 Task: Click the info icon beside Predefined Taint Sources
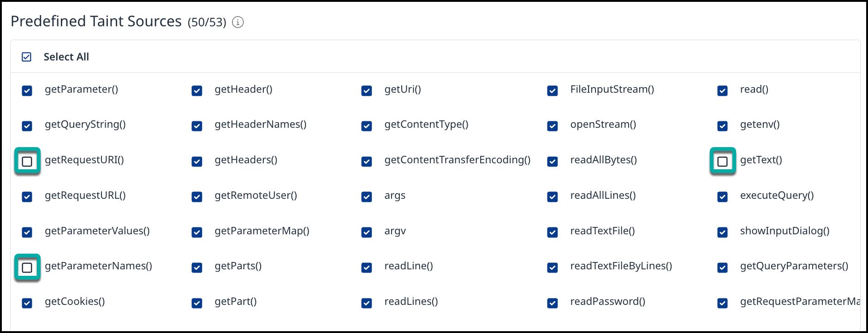[238, 22]
